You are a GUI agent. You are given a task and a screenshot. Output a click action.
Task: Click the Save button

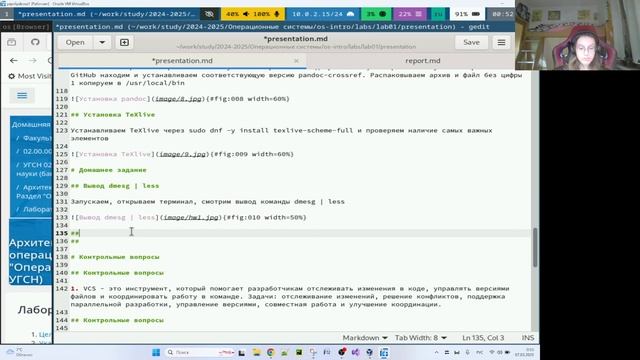pyautogui.click(x=471, y=42)
